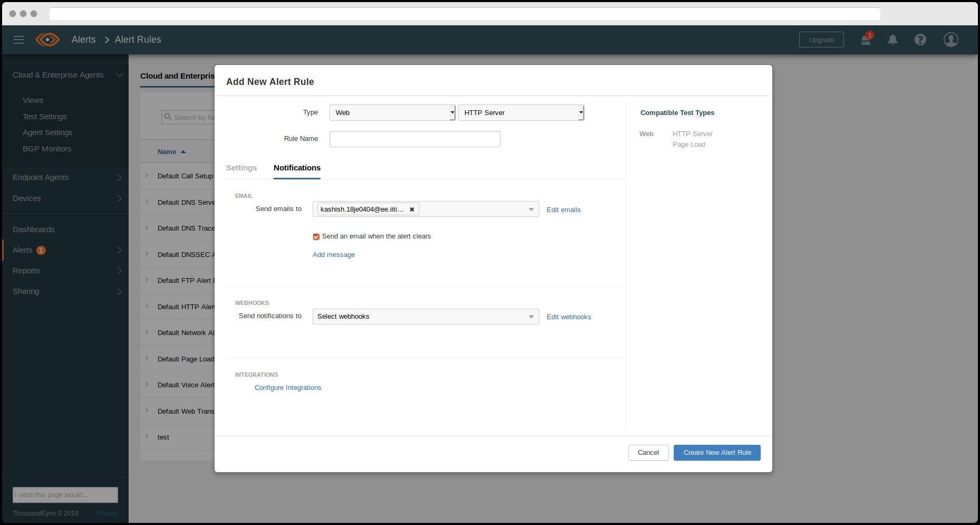980x525 pixels.
Task: Select the Notifications tab
Action: tap(297, 168)
